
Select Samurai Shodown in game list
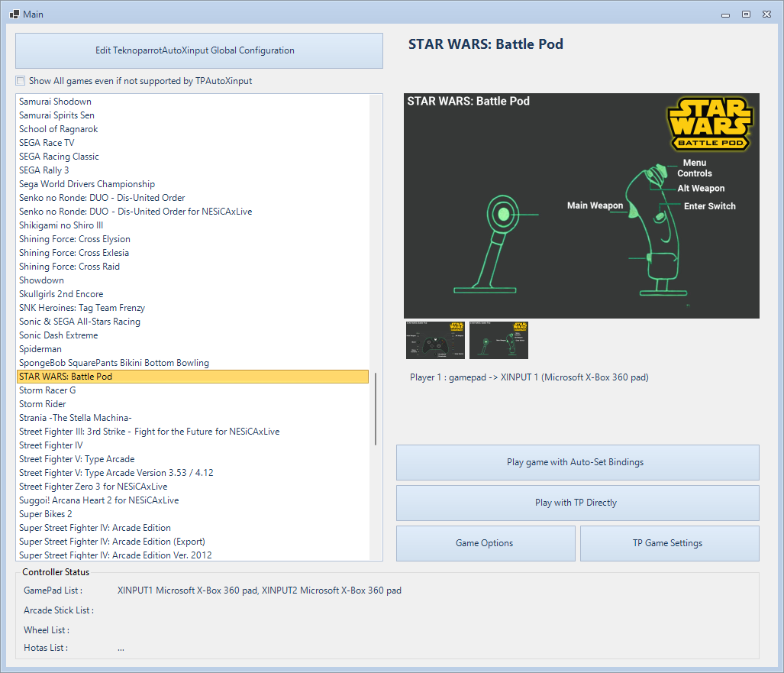point(192,102)
